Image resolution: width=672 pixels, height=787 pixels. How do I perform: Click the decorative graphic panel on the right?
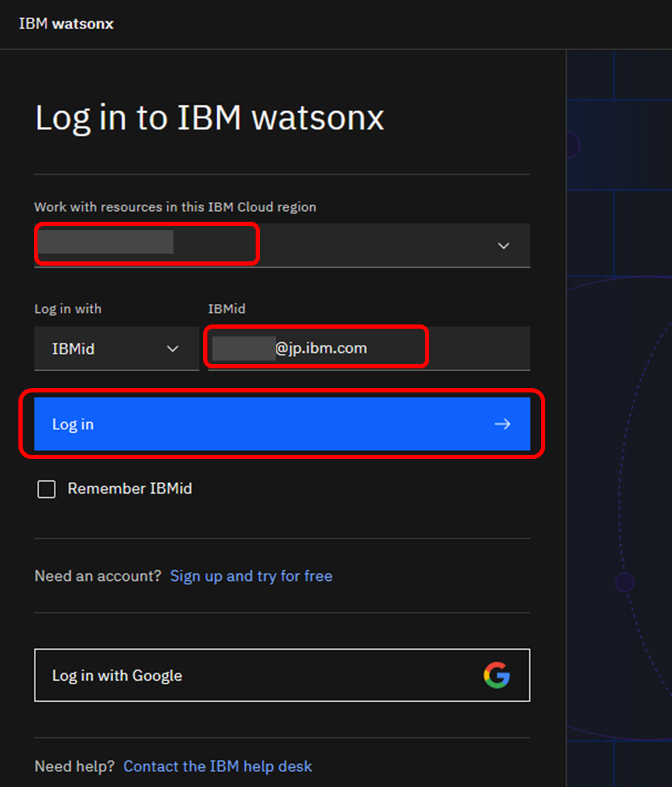[619, 425]
